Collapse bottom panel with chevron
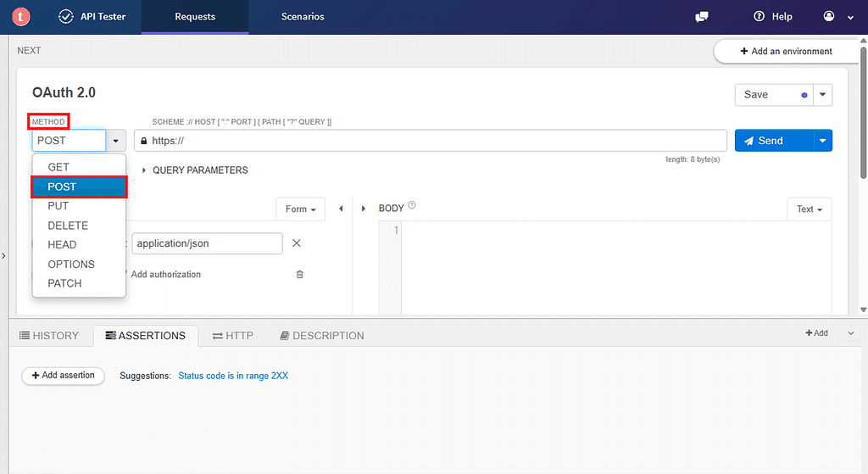868x474 pixels. pyautogui.click(x=851, y=333)
